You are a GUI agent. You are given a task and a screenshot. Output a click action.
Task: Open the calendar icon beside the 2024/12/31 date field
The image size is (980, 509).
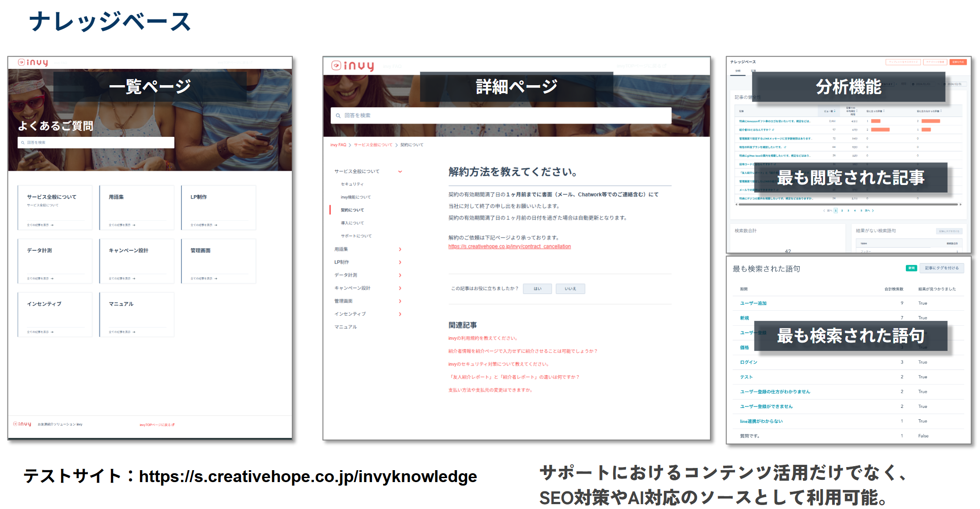945,84
